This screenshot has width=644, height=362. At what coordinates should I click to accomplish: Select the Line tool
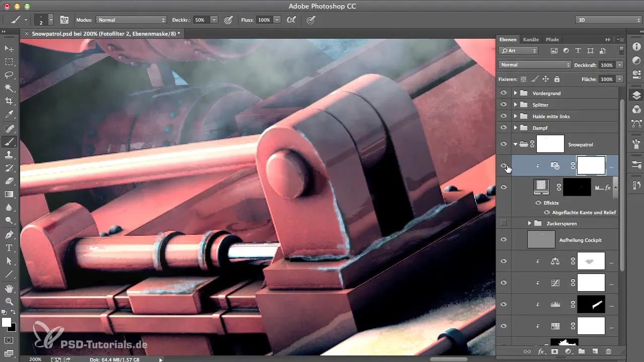coord(9,274)
